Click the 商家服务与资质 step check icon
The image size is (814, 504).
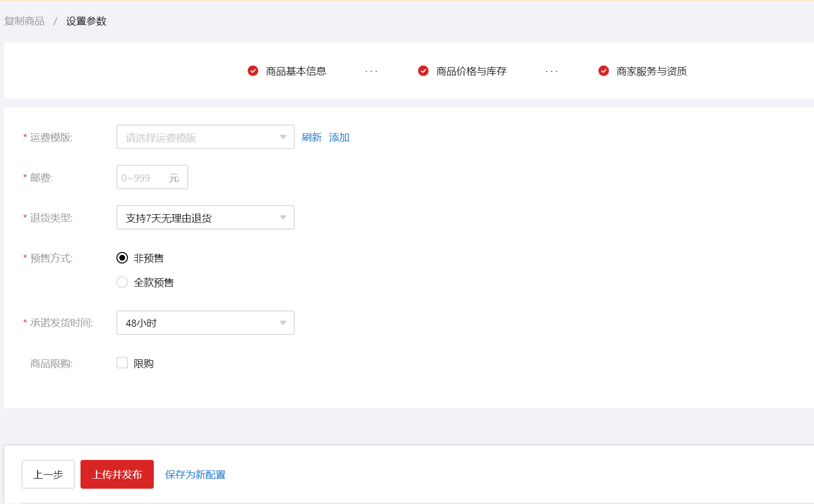click(604, 71)
